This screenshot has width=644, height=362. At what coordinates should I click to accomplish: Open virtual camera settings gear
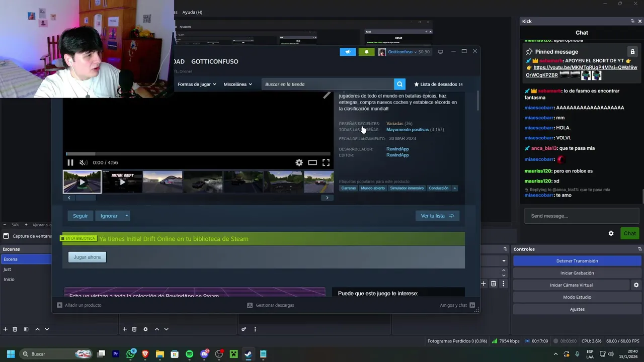[x=636, y=285]
